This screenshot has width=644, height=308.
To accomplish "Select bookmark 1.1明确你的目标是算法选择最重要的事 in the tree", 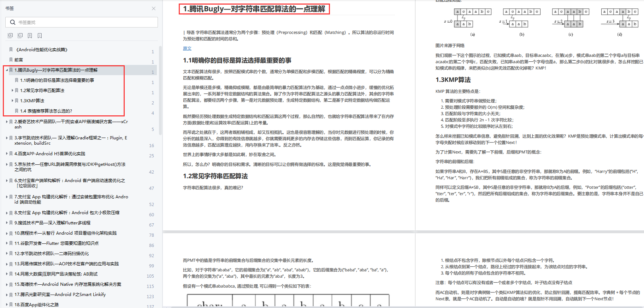I will [57, 80].
